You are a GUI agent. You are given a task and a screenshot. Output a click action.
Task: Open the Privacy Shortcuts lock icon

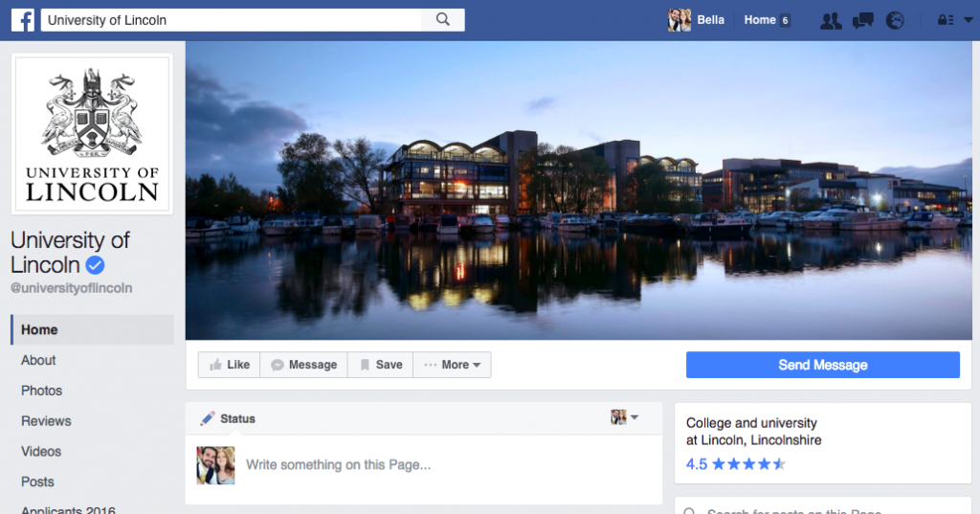tap(945, 20)
